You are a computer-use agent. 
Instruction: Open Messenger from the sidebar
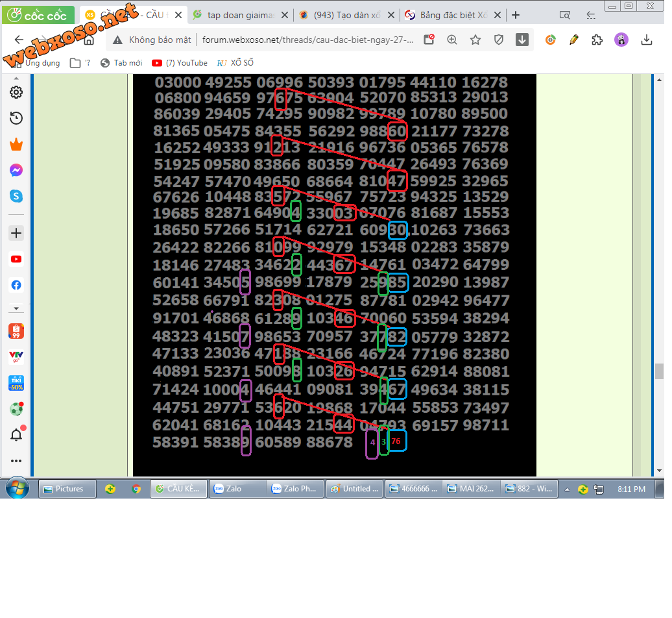click(x=16, y=170)
